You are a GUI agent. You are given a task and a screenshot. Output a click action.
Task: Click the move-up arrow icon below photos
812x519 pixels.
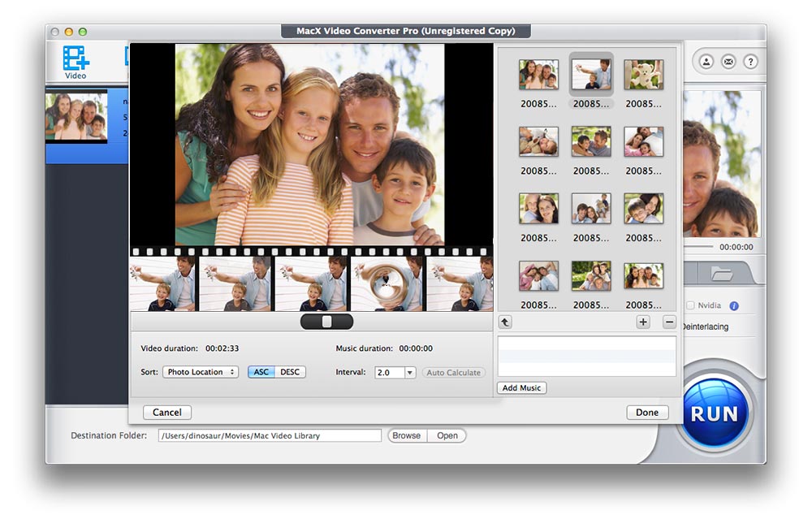(505, 322)
